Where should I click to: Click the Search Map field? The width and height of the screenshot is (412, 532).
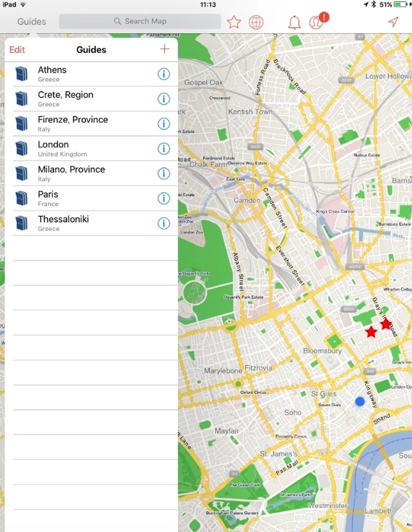pyautogui.click(x=140, y=21)
